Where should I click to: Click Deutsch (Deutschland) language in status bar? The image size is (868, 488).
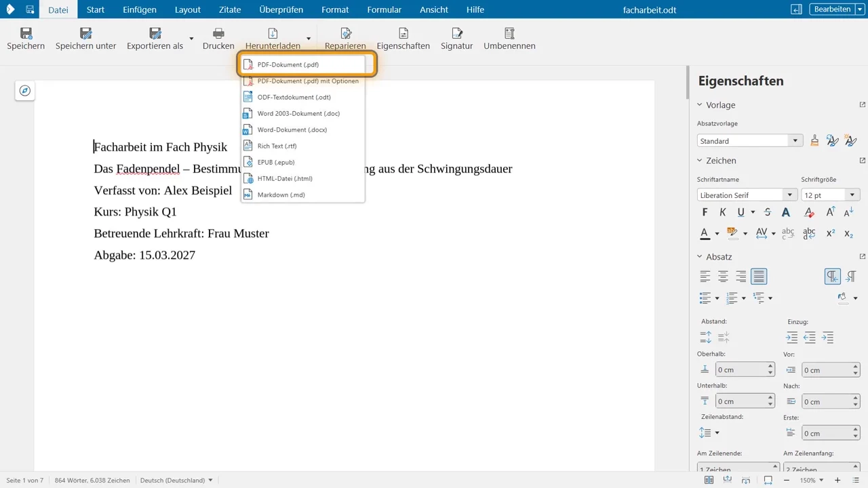coord(176,481)
